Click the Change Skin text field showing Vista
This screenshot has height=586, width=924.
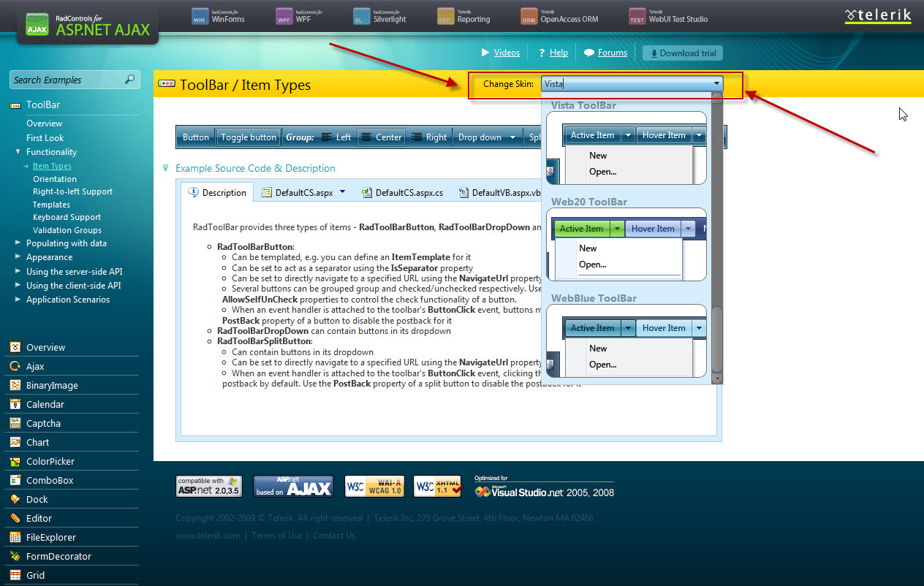click(x=626, y=84)
